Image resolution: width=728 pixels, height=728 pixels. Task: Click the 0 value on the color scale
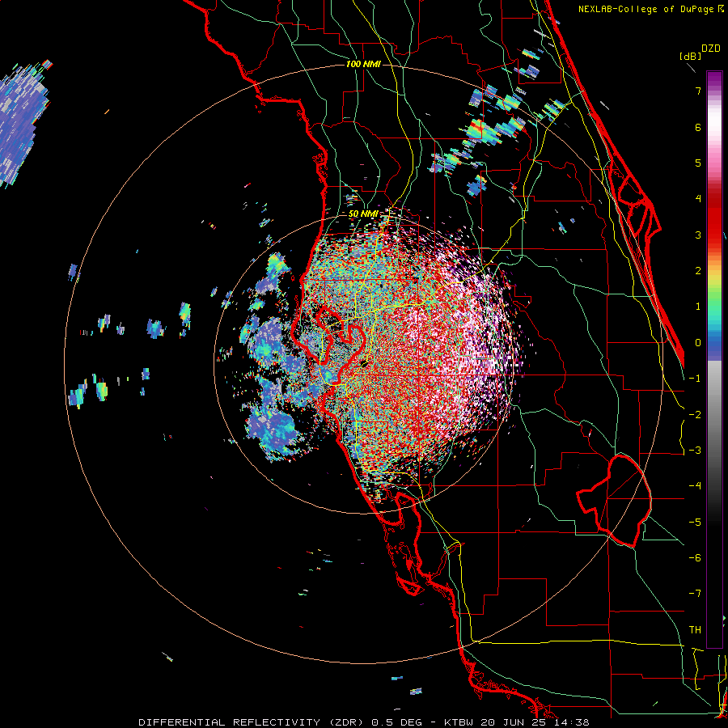tap(698, 343)
